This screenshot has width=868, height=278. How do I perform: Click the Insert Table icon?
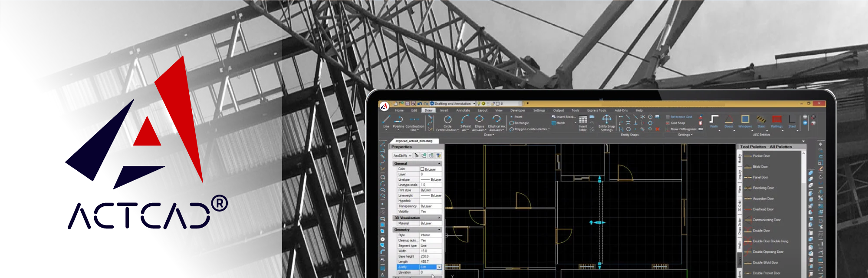pyautogui.click(x=583, y=123)
